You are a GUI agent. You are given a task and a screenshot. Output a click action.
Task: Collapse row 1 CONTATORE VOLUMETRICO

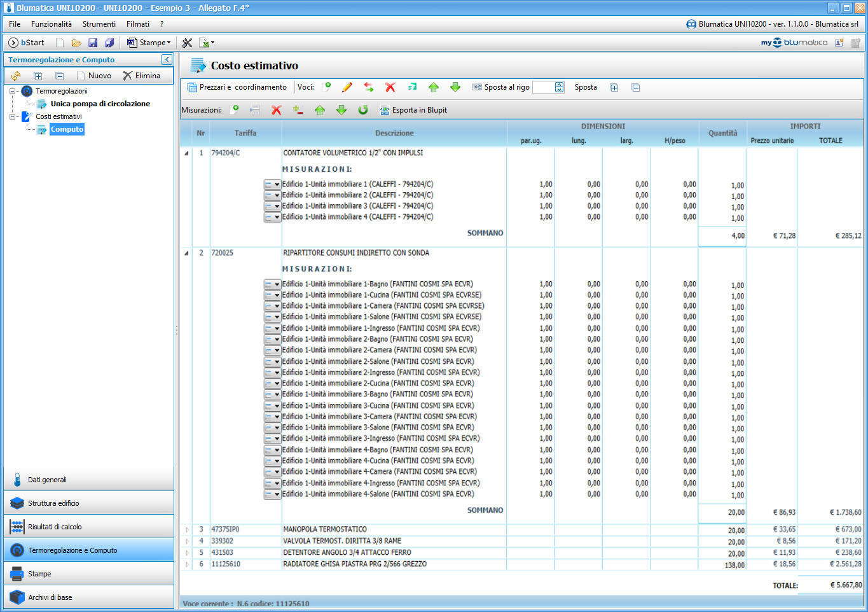(186, 153)
